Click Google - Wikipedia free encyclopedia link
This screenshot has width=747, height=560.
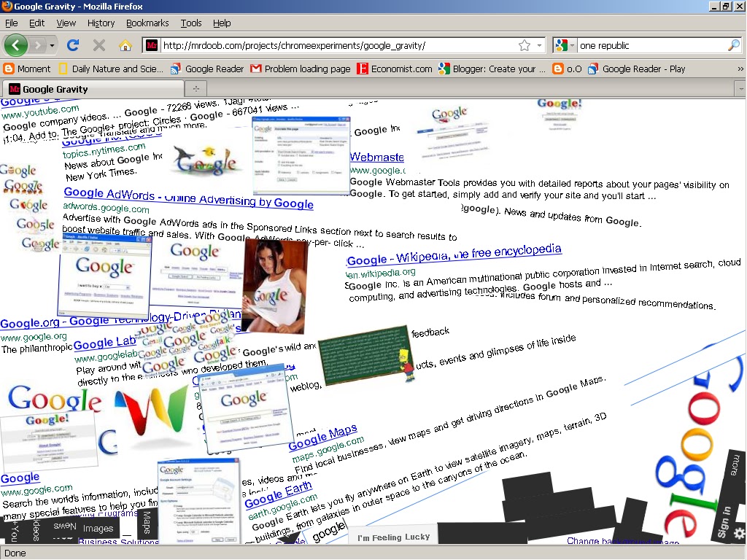(454, 255)
